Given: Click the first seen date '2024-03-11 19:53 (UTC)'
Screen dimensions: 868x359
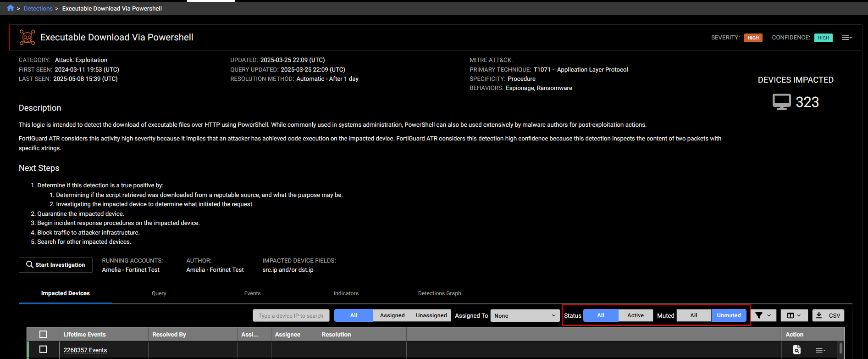Looking at the screenshot, I should [87, 69].
